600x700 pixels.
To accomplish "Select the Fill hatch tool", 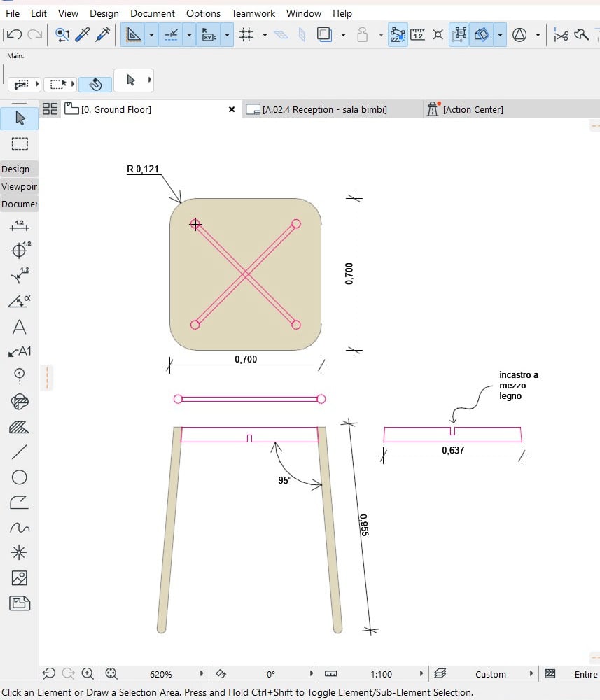I will 19,427.
